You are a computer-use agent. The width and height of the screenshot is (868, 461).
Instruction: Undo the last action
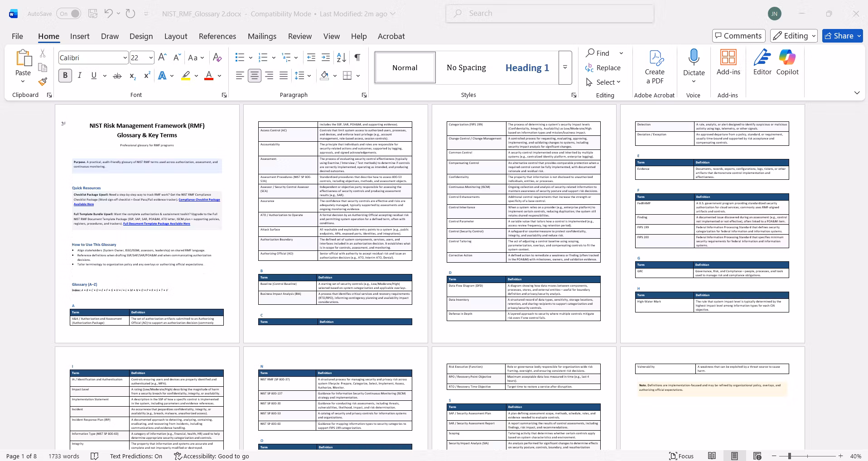tap(108, 14)
